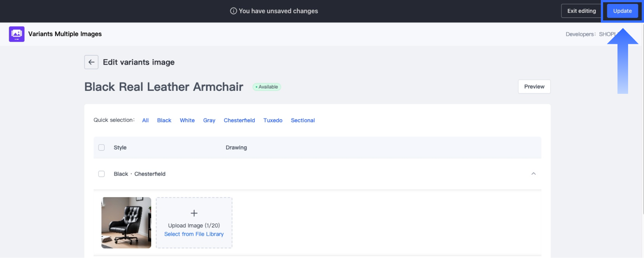Check the Black · Chesterfield variant checkbox
The width and height of the screenshot is (644, 258).
pyautogui.click(x=102, y=174)
